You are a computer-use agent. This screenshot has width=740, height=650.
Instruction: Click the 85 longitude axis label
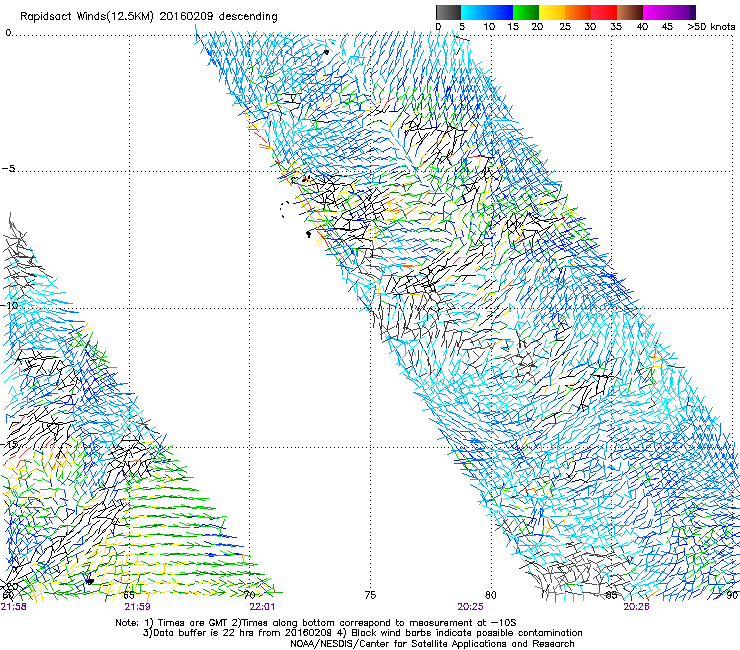click(x=611, y=595)
